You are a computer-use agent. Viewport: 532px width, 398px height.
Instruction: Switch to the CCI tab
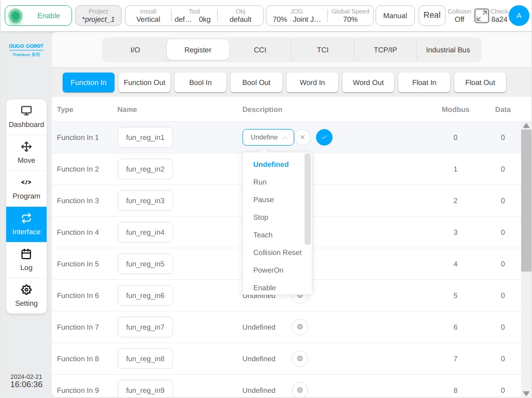[x=260, y=50]
